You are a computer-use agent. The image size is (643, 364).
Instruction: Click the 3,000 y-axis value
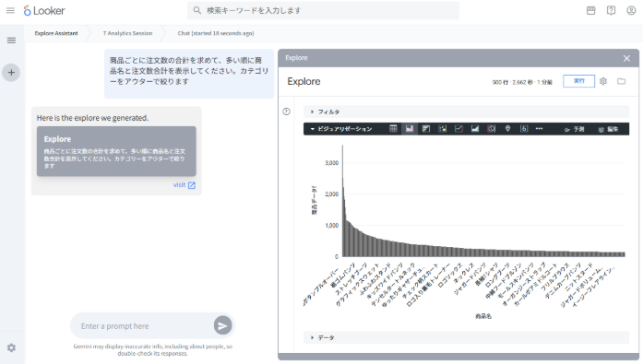pos(332,163)
